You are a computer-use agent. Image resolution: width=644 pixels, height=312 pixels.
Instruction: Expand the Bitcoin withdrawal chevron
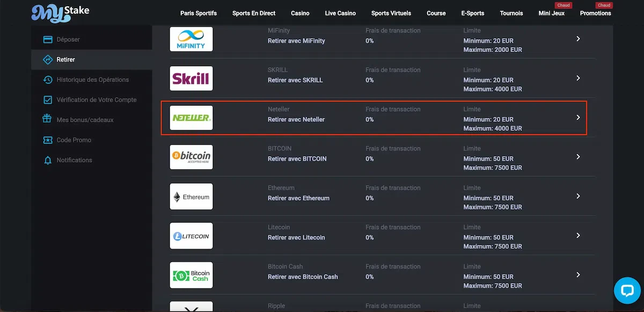(578, 157)
